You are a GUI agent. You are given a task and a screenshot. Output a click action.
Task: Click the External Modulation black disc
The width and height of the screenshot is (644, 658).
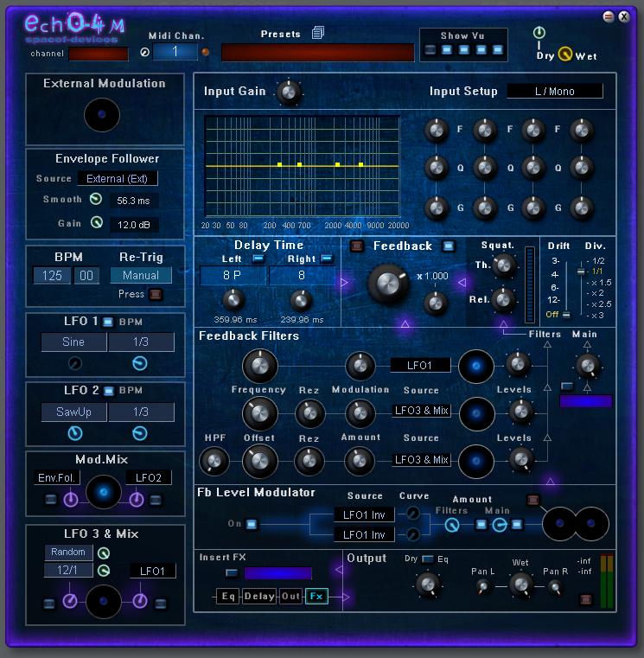(x=102, y=114)
